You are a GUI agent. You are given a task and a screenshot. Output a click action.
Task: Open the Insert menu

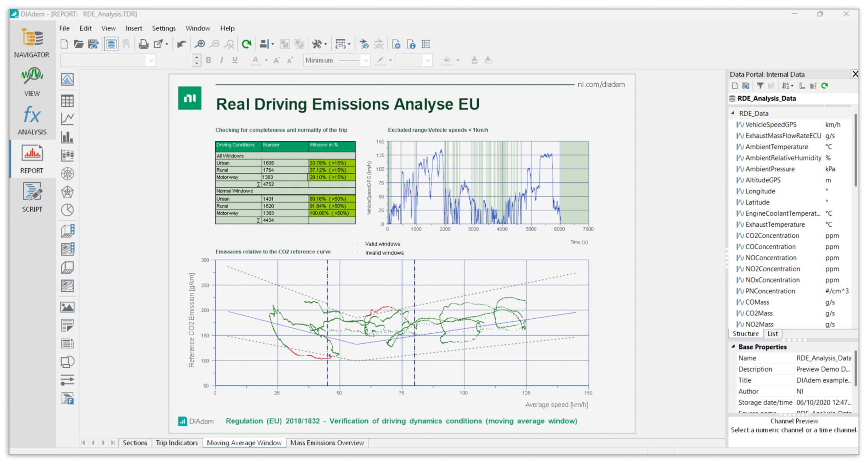[x=134, y=28]
